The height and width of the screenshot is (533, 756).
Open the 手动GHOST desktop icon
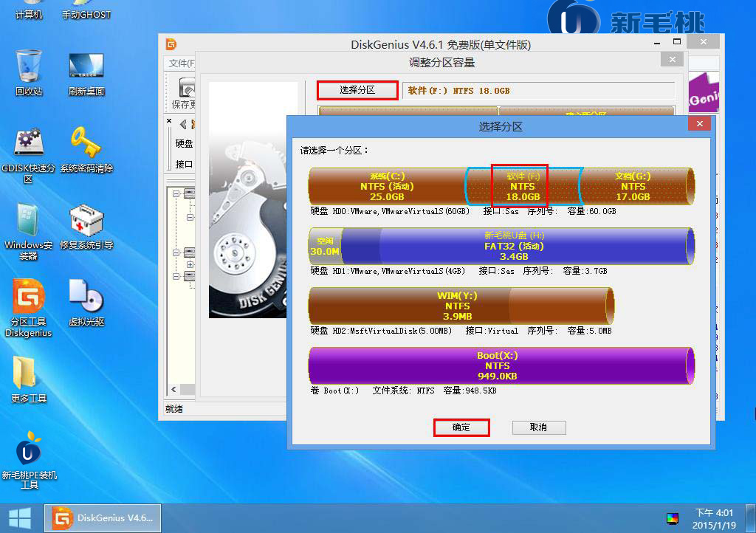pos(86,10)
